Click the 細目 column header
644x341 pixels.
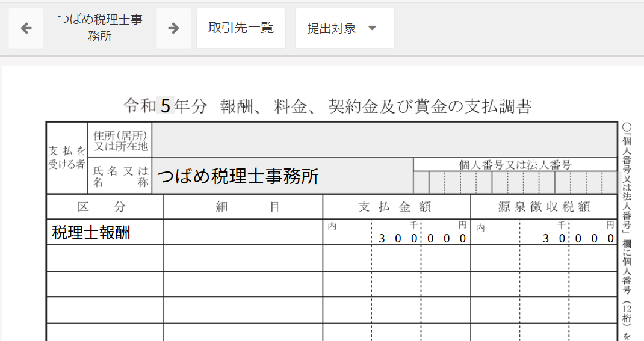click(243, 206)
